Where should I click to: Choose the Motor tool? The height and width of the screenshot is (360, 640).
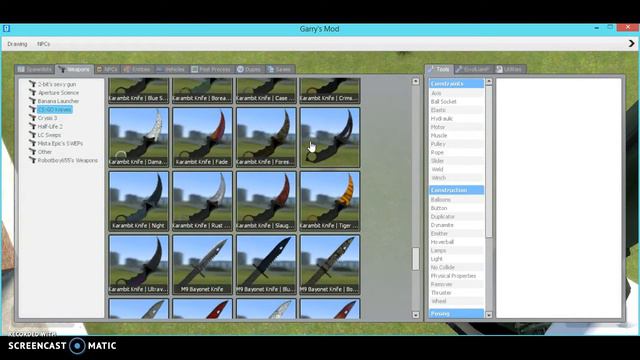point(456,127)
